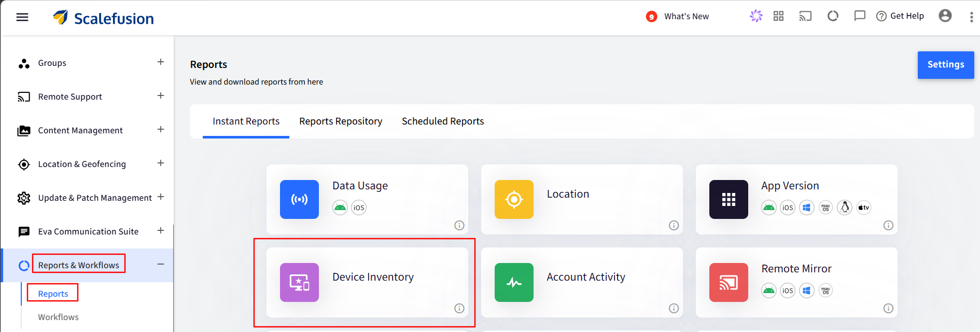Expand the Content Management plus icon
This screenshot has width=980, height=332.
(x=161, y=130)
